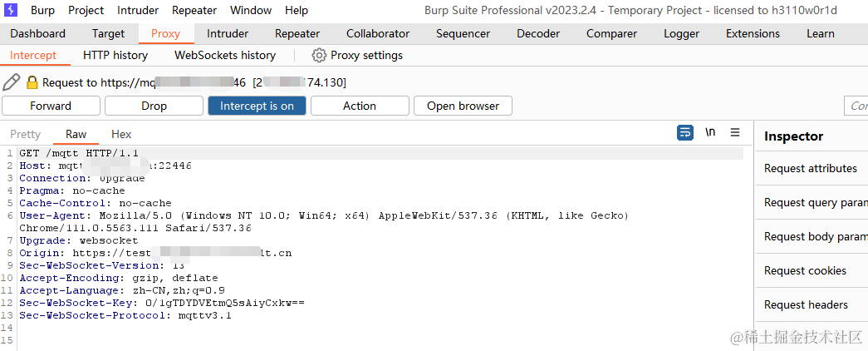Switch to WebSockets history sub-tab
The image size is (868, 351).
coord(225,56)
